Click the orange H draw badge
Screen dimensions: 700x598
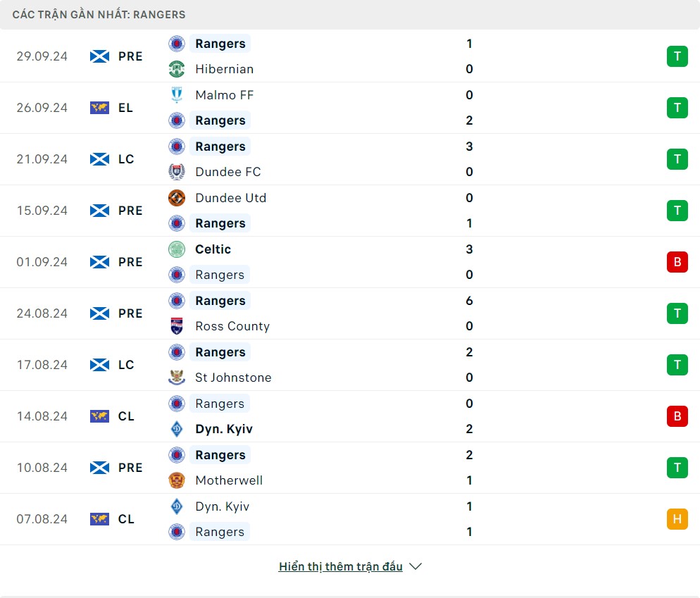pos(677,519)
